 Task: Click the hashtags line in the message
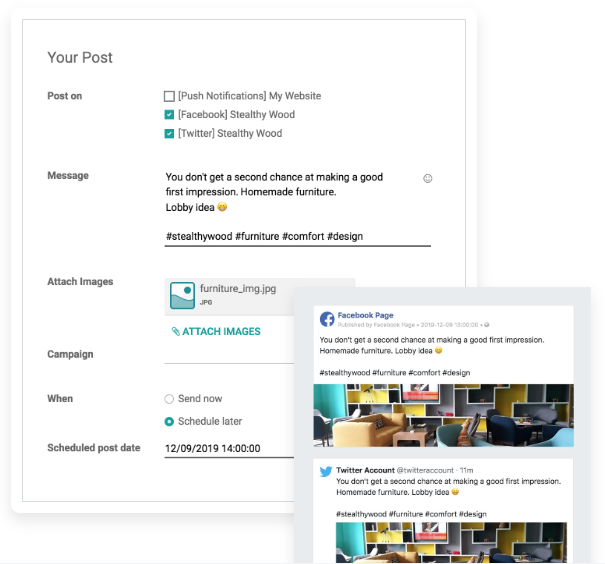[x=265, y=237]
